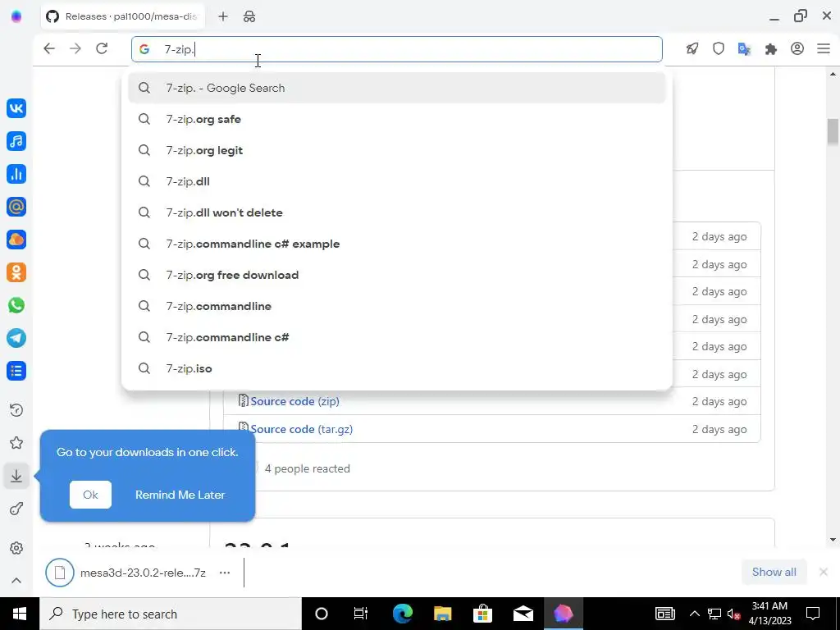Click the "4 people reacted" text
The image size is (840, 630).
pyautogui.click(x=307, y=468)
